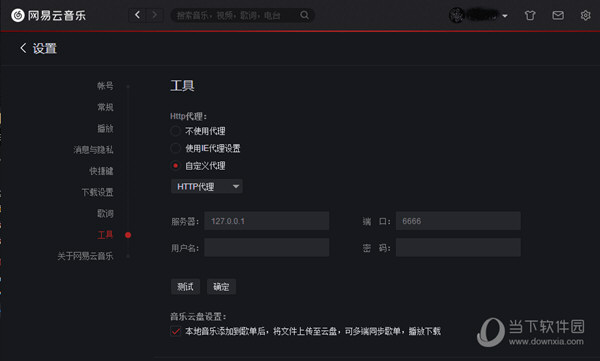This screenshot has width=600, height=361.
Task: Choose 自定义代理 radio option
Action: point(175,166)
